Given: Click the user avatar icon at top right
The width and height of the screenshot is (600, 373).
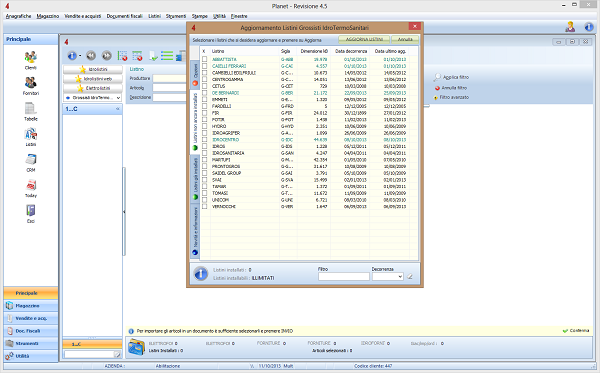Looking at the screenshot, I should [x=570, y=27].
